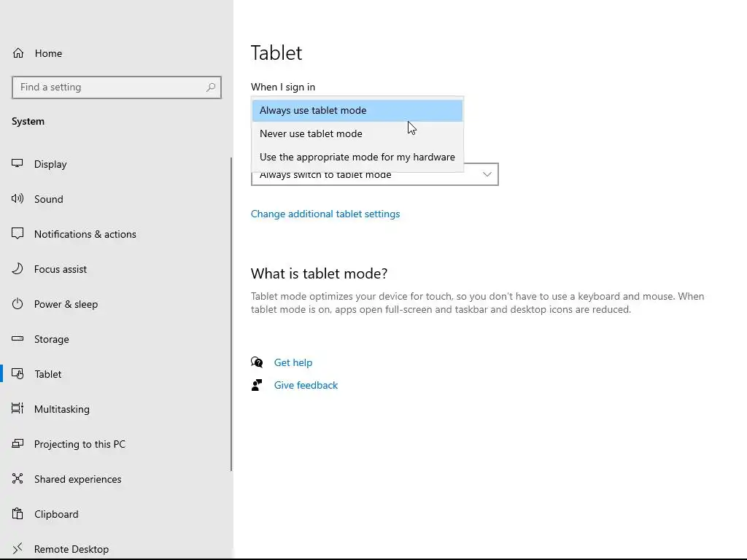Open Notifications & actions settings

point(85,234)
